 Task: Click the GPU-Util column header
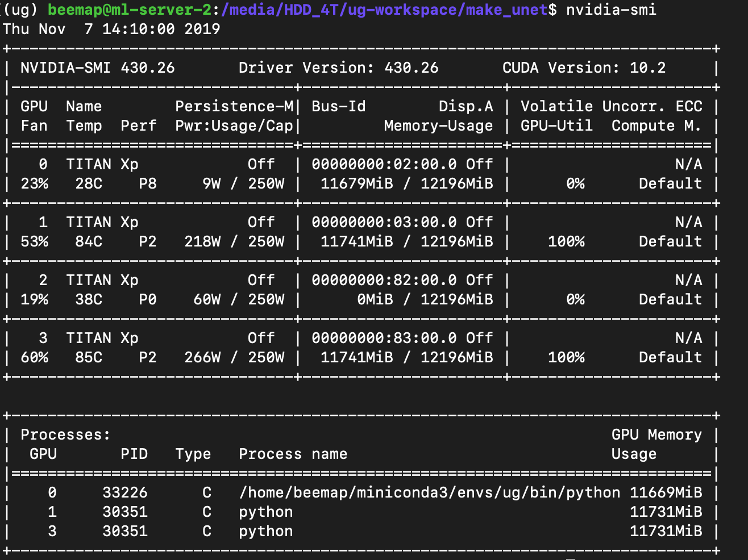(x=557, y=126)
